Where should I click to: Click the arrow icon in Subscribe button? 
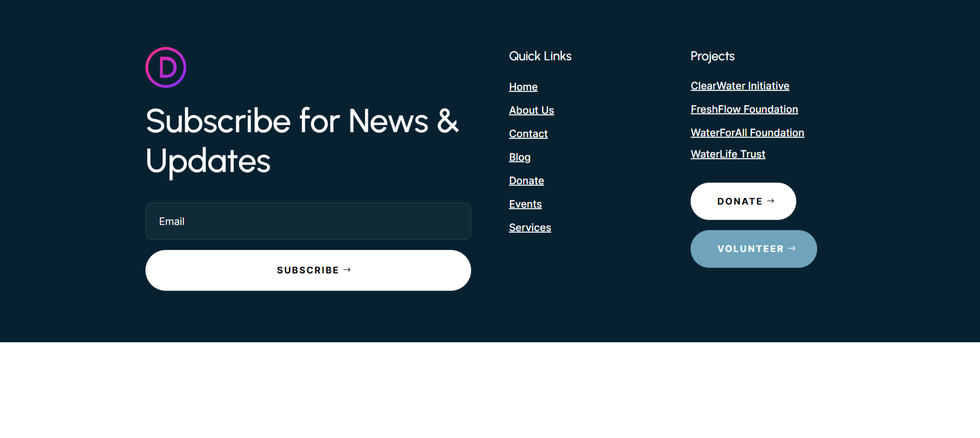click(x=347, y=270)
